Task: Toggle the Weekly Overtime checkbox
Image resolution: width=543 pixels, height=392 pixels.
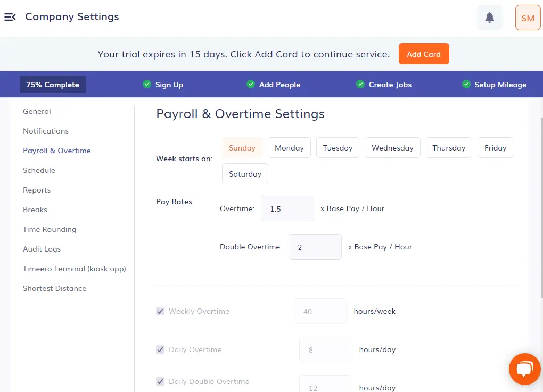Action: point(160,311)
